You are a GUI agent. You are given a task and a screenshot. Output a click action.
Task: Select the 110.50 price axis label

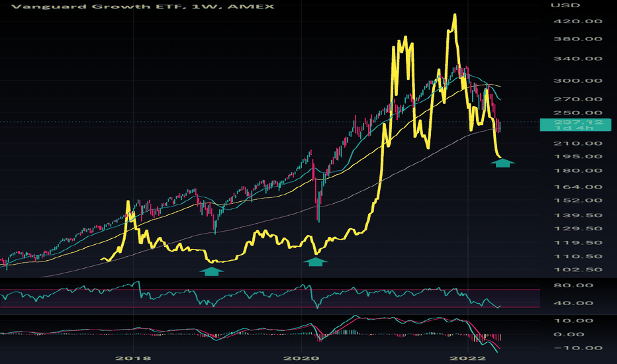pyautogui.click(x=578, y=257)
